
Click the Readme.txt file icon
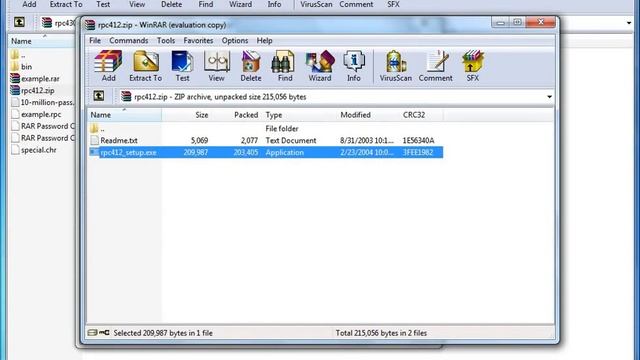pyautogui.click(x=94, y=140)
